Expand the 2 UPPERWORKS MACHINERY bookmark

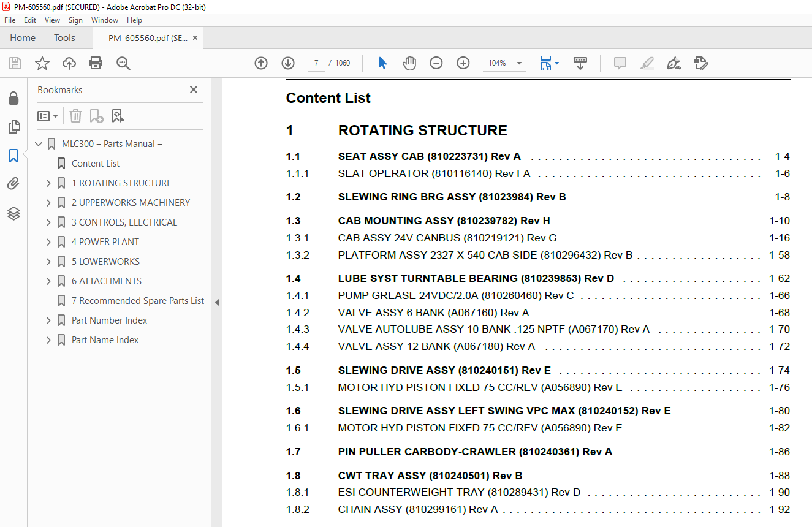(48, 203)
